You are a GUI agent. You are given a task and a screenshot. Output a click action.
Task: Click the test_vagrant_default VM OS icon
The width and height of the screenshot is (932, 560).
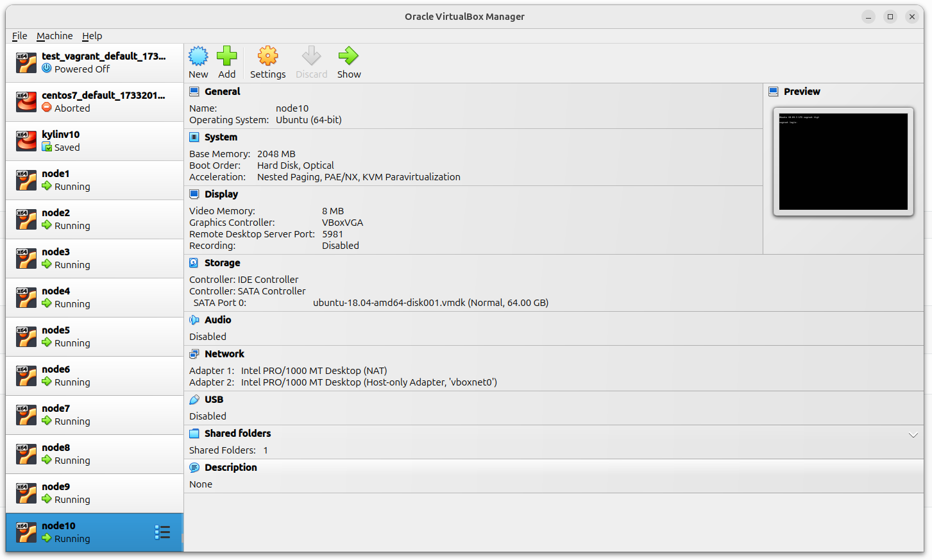(x=26, y=63)
